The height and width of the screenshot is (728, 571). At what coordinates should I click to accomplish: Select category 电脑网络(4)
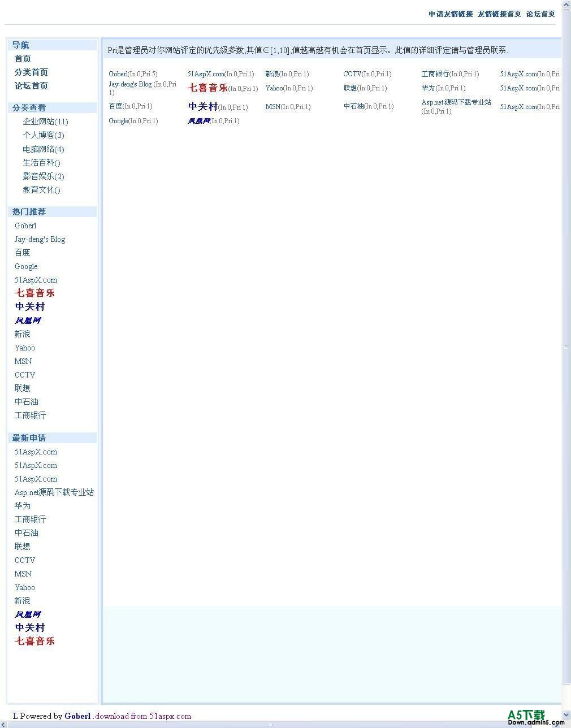click(44, 149)
